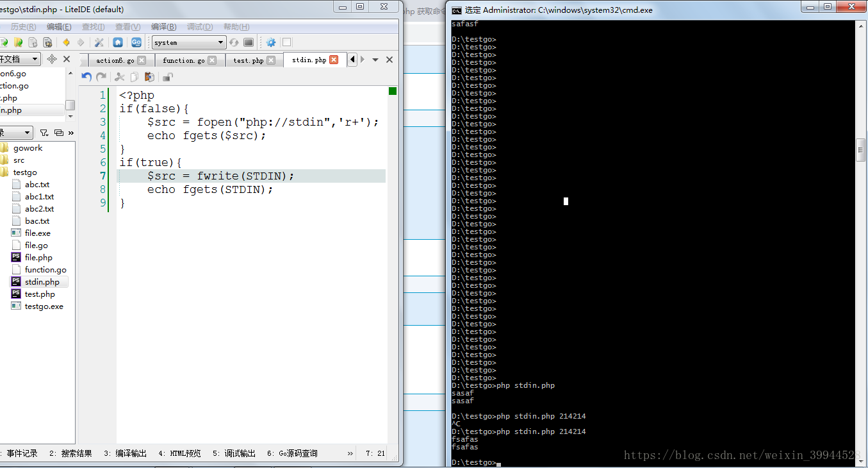Screen dimensions: 868x468
Task: Place cursor on code line 8 fgets(STDIN)
Action: [228, 190]
